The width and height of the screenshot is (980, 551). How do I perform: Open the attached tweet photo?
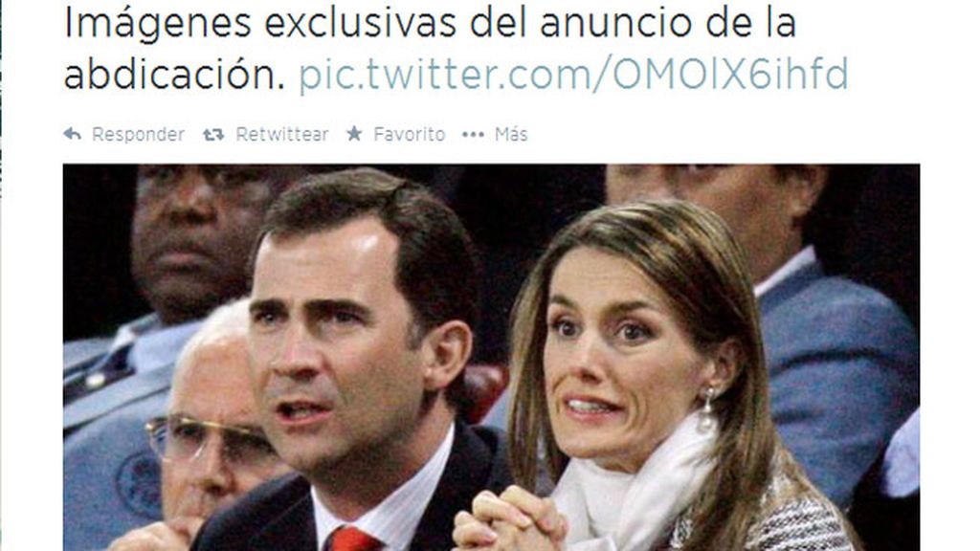[491, 358]
